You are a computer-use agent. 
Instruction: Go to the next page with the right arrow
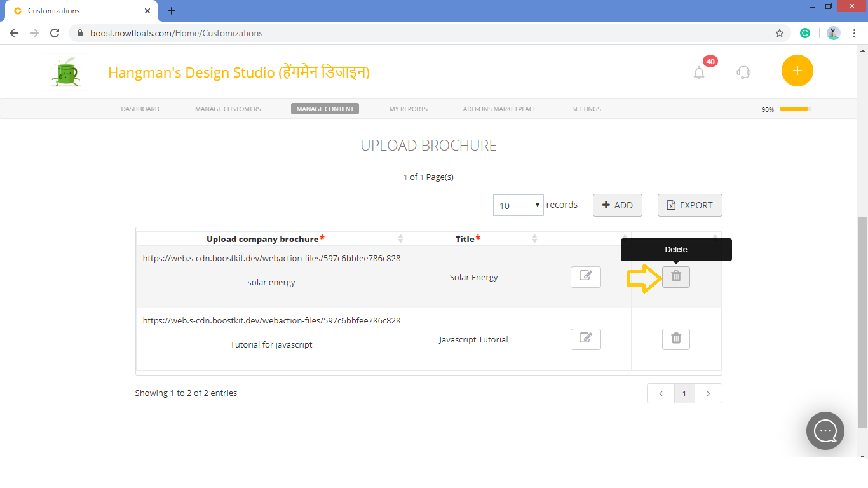708,393
